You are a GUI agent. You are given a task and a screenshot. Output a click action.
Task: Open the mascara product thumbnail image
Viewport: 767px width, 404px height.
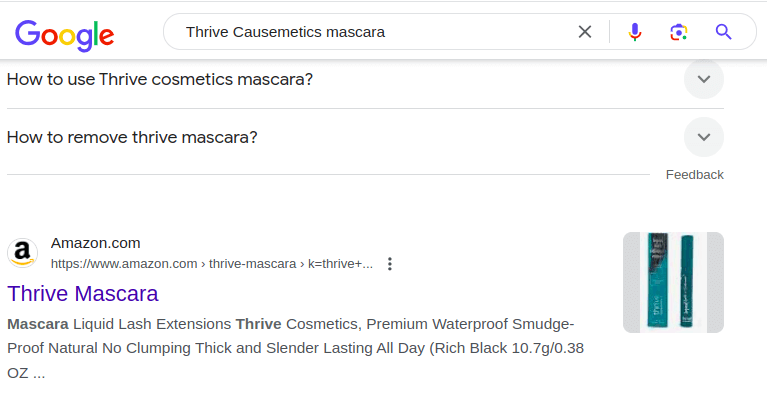[x=673, y=282]
